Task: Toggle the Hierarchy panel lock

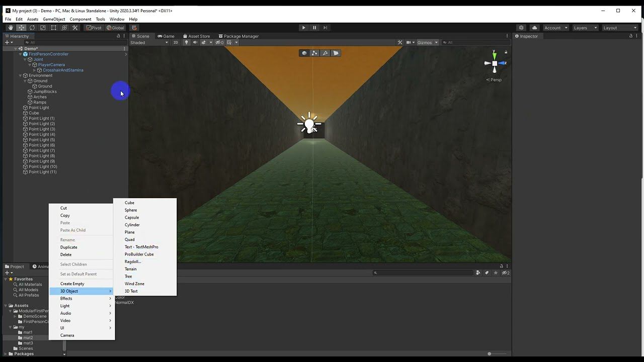Action: pyautogui.click(x=118, y=36)
